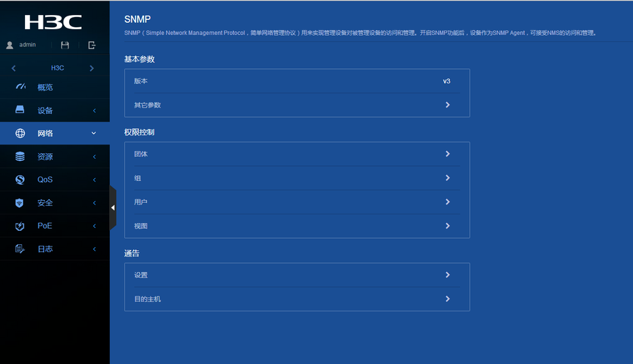Click the 安全 shield icon
Viewport: 633px width, 364px height.
tap(20, 203)
